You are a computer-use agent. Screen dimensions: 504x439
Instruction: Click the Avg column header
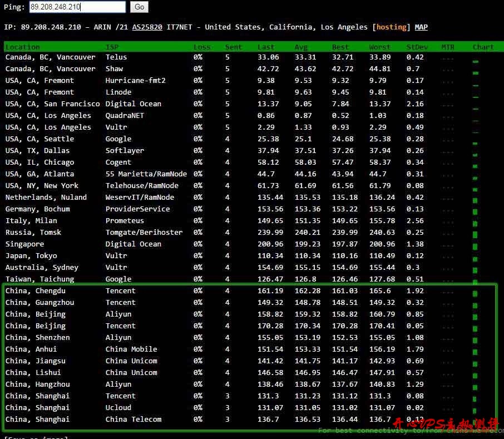(x=301, y=47)
